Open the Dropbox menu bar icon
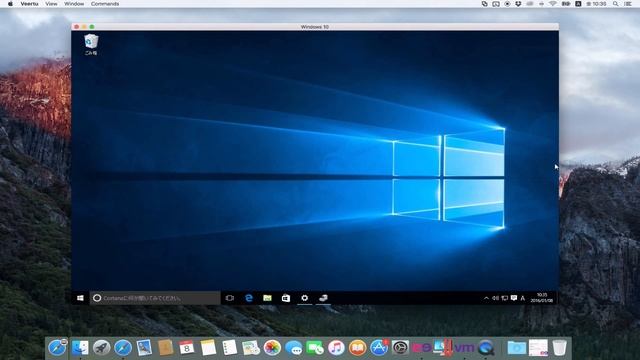The height and width of the screenshot is (360, 640). click(518, 4)
